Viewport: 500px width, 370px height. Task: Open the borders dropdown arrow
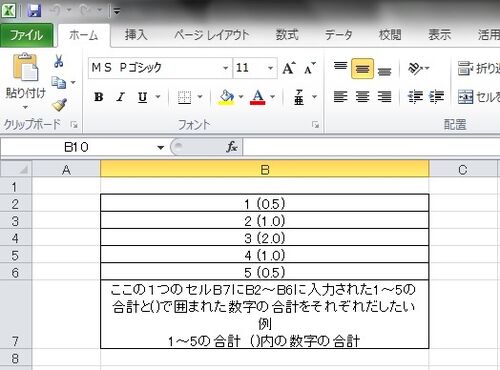(x=200, y=97)
